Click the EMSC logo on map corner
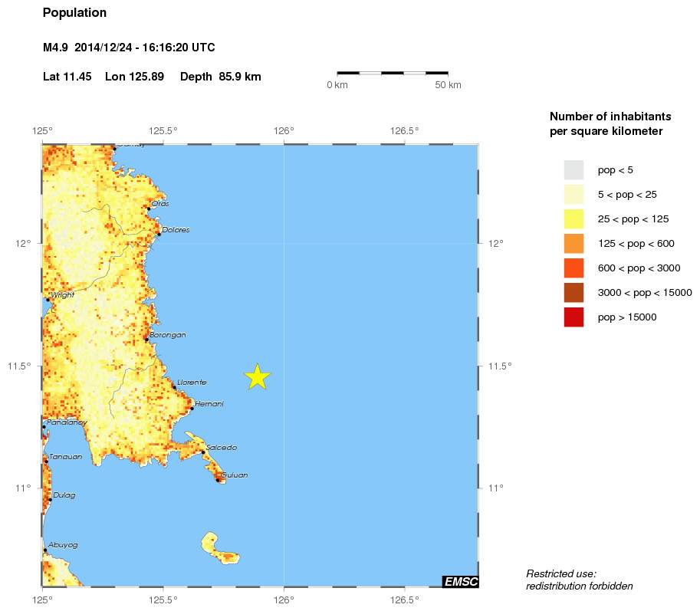This screenshot has height=611, width=700. tap(460, 582)
